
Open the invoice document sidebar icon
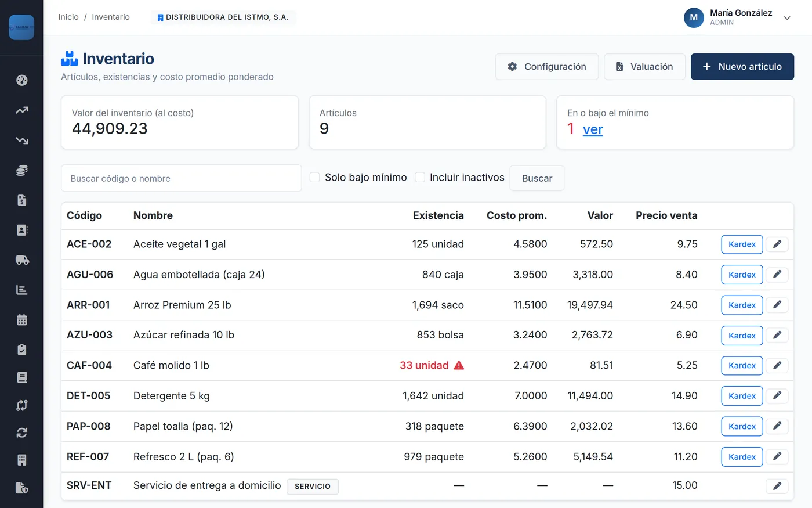[22, 200]
